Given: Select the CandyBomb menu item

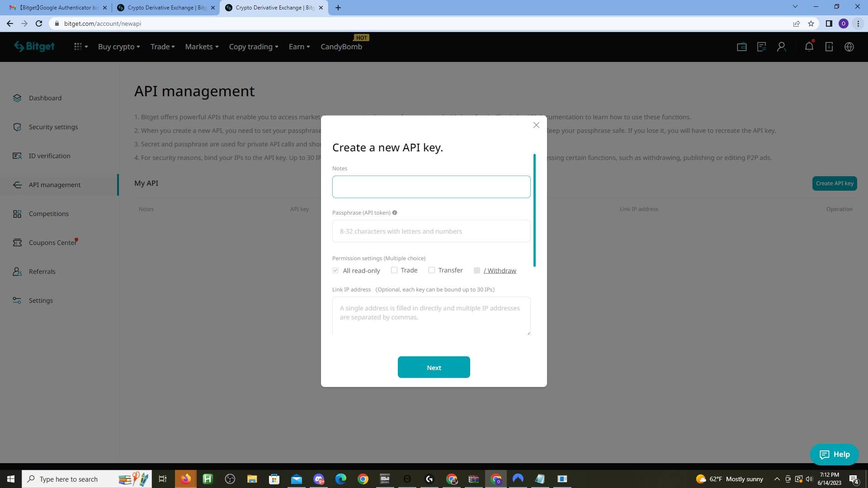Looking at the screenshot, I should (x=341, y=47).
